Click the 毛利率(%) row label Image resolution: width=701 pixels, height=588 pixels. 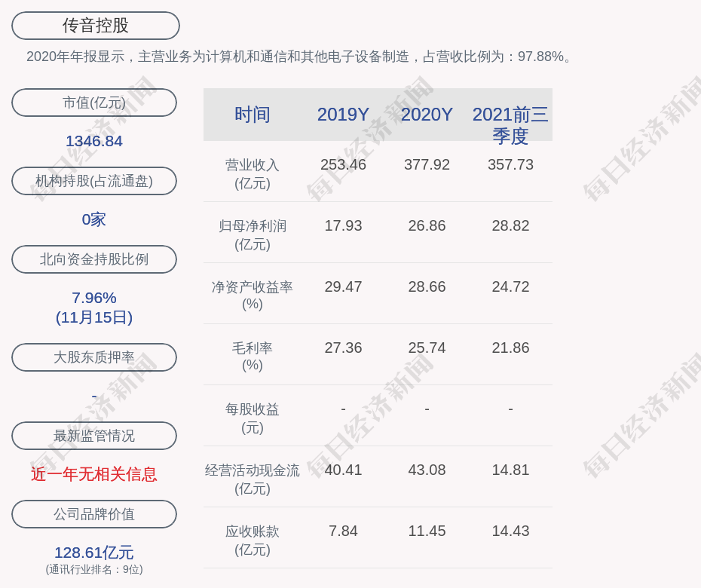(x=253, y=357)
